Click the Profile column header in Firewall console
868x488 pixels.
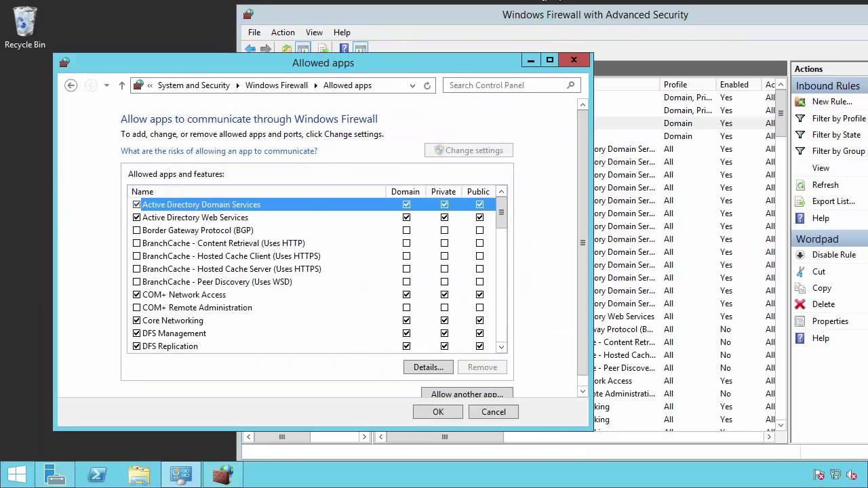point(688,85)
